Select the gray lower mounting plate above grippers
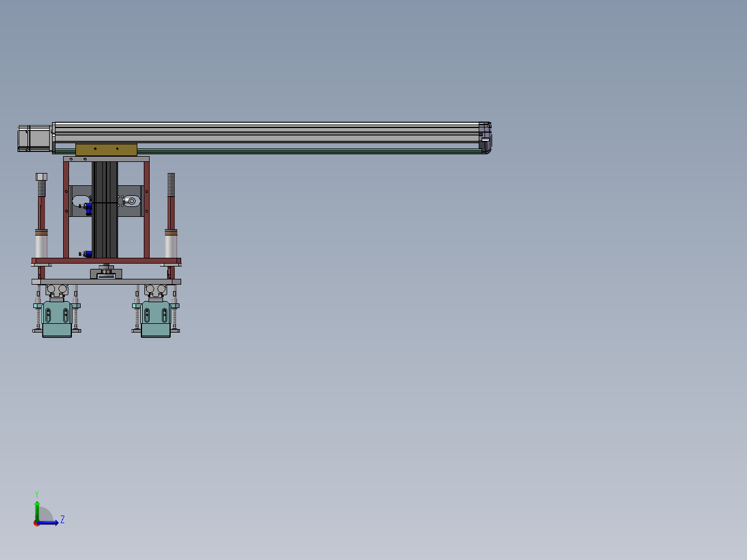Image resolution: width=747 pixels, height=560 pixels. (x=106, y=282)
